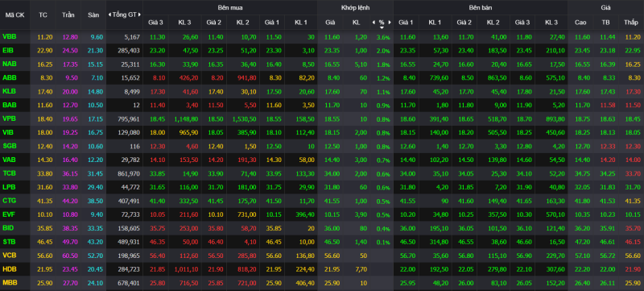
Task: Click the right arrow beside Tổng GT header
Action: coord(139,15)
